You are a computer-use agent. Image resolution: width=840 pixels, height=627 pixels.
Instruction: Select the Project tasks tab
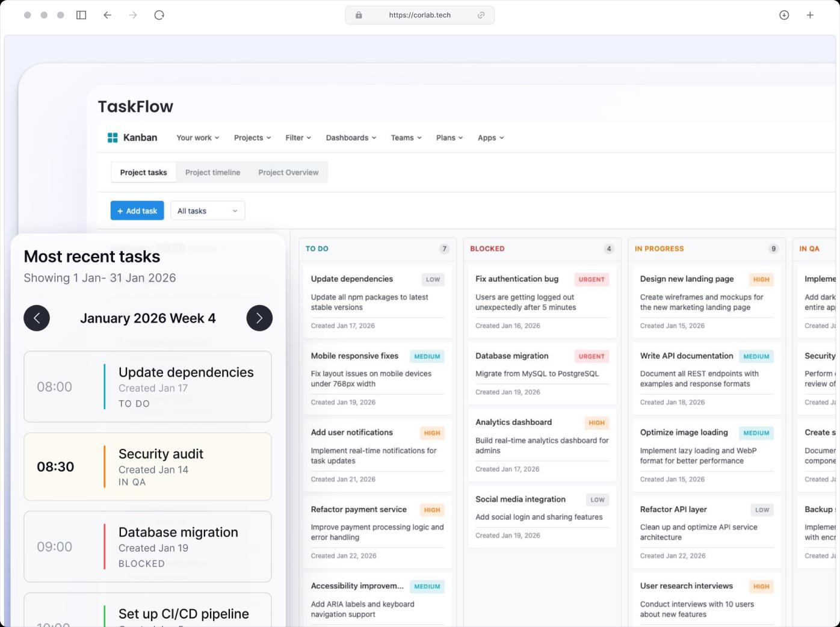(143, 172)
